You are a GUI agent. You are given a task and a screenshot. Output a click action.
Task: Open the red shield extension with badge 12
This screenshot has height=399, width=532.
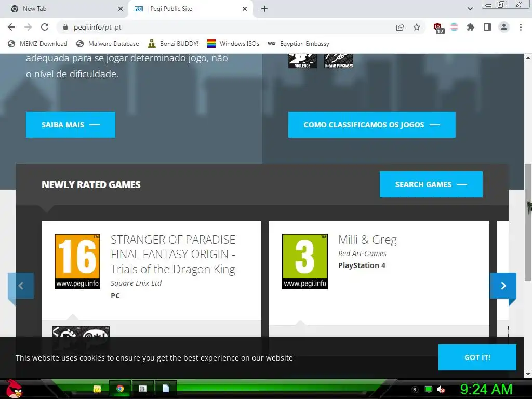point(438,28)
